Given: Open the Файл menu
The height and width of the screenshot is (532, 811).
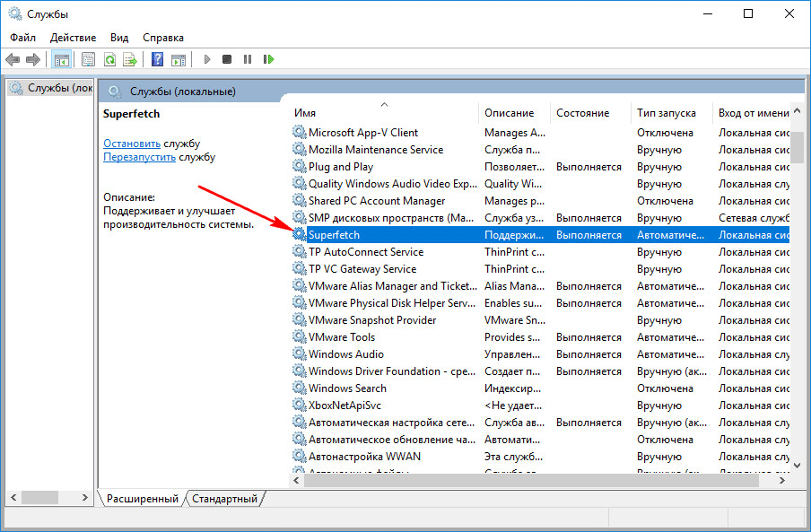Looking at the screenshot, I should [x=23, y=38].
